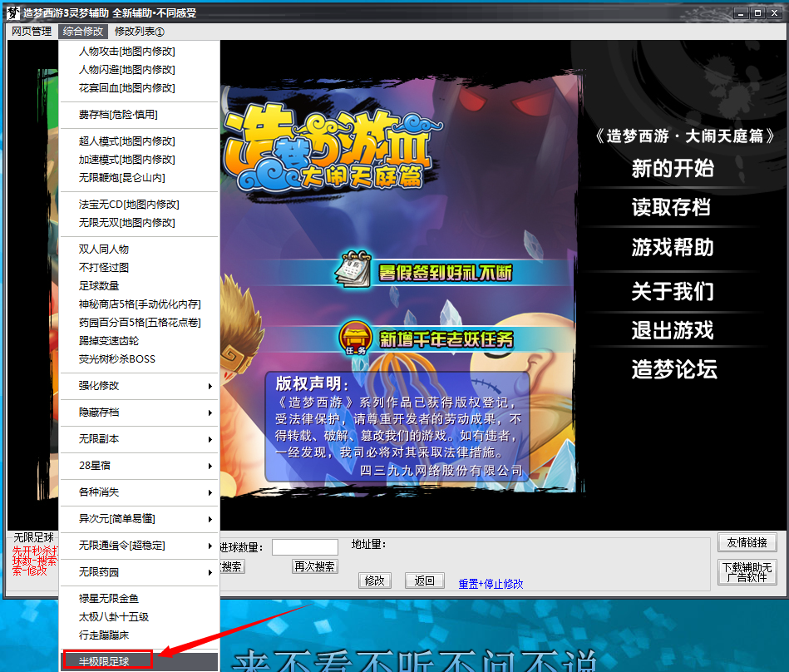789x672 pixels.
Task: Expand the 强化修改 submenu
Action: coord(140,386)
